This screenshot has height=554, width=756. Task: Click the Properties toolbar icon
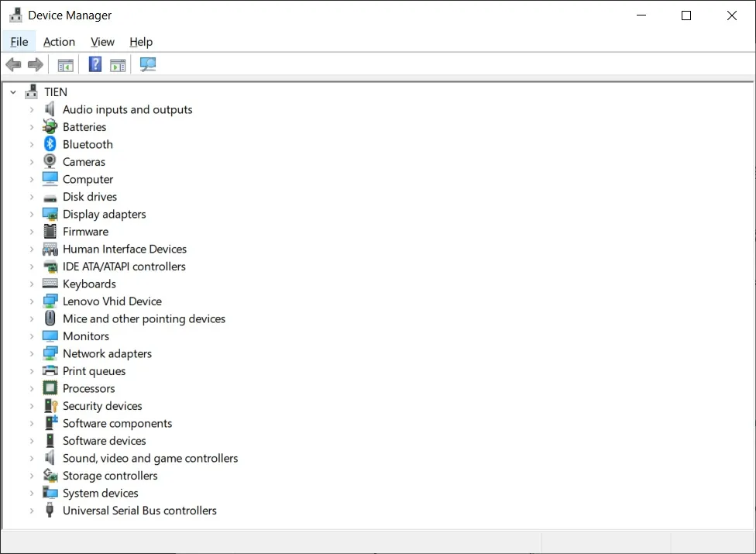coord(118,64)
